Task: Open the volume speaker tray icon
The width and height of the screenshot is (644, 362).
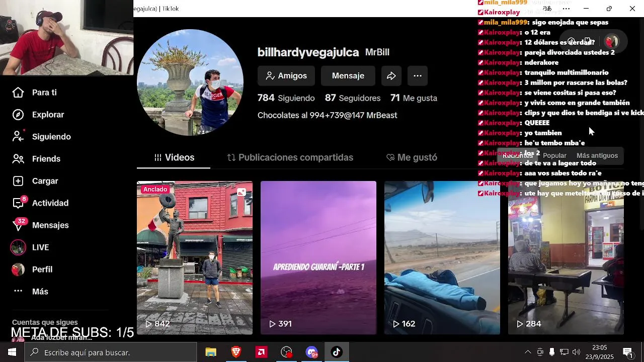Action: [x=576, y=352]
